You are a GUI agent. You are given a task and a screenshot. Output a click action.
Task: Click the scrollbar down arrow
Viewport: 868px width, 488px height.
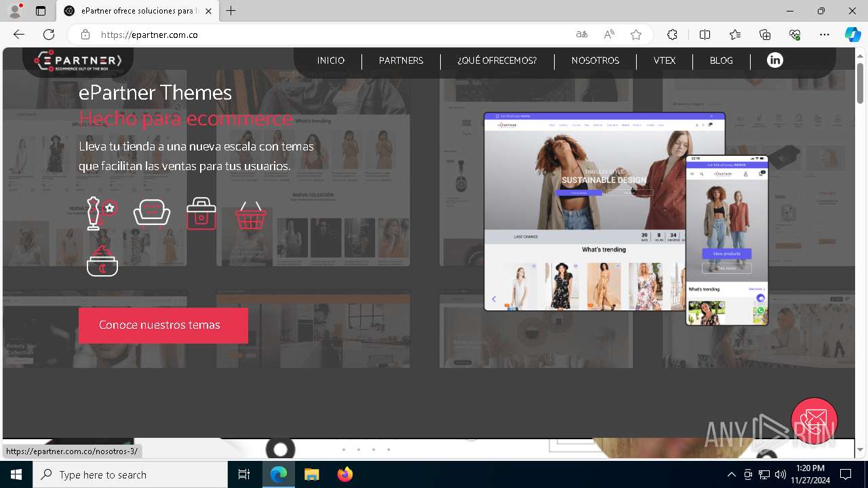tap(860, 449)
